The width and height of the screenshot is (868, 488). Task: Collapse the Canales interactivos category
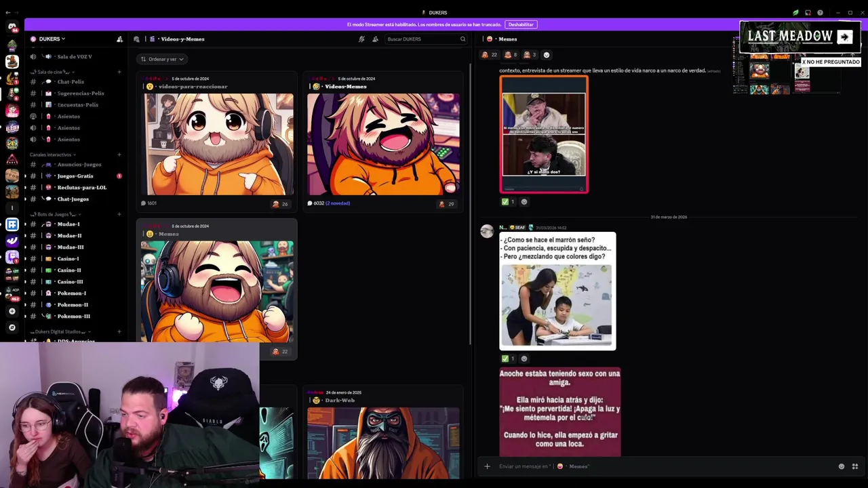(x=53, y=155)
